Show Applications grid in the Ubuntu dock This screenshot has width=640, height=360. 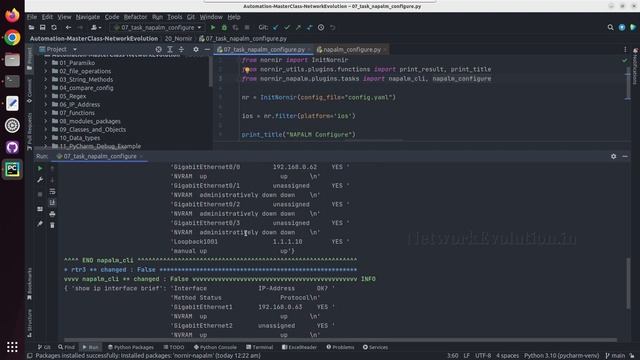[12, 347]
